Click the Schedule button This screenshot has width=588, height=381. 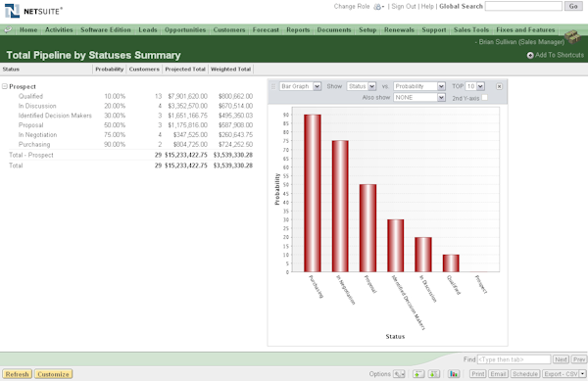tap(525, 374)
